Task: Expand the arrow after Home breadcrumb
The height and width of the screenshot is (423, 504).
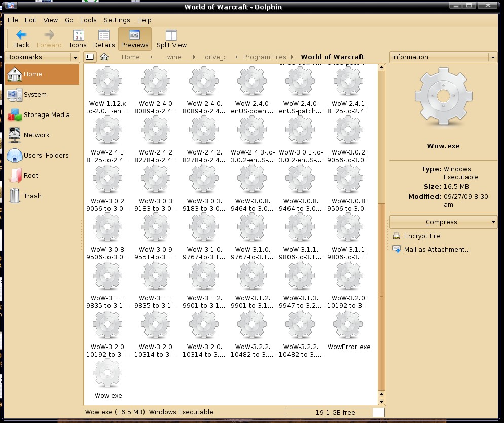Action: (x=152, y=57)
